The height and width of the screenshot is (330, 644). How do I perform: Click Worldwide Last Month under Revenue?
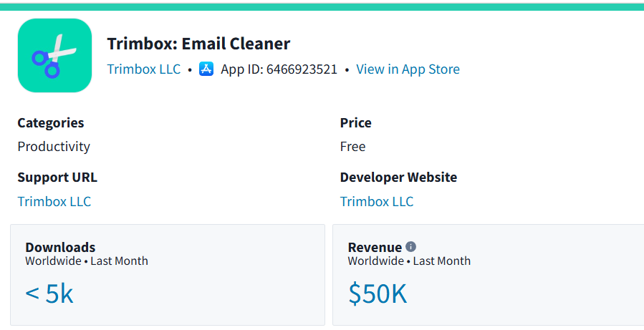point(409,261)
